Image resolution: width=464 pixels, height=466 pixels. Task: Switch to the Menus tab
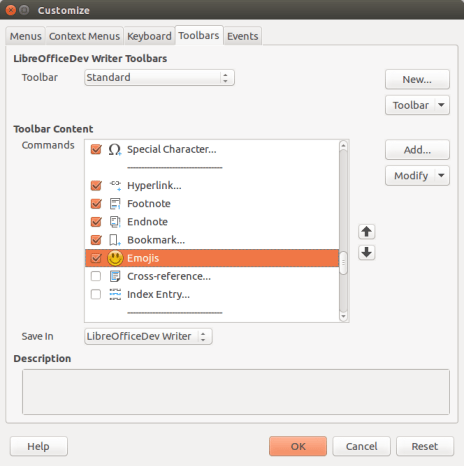tap(26, 36)
